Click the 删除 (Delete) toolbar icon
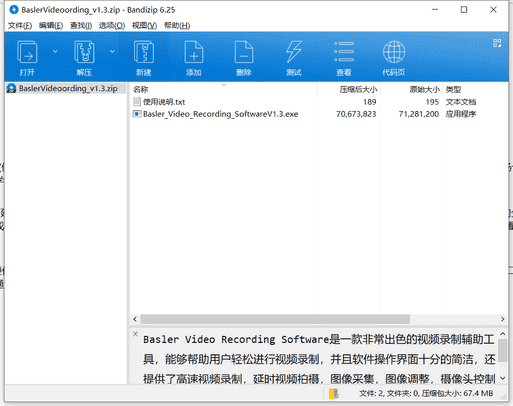The width and height of the screenshot is (513, 406). 244,52
